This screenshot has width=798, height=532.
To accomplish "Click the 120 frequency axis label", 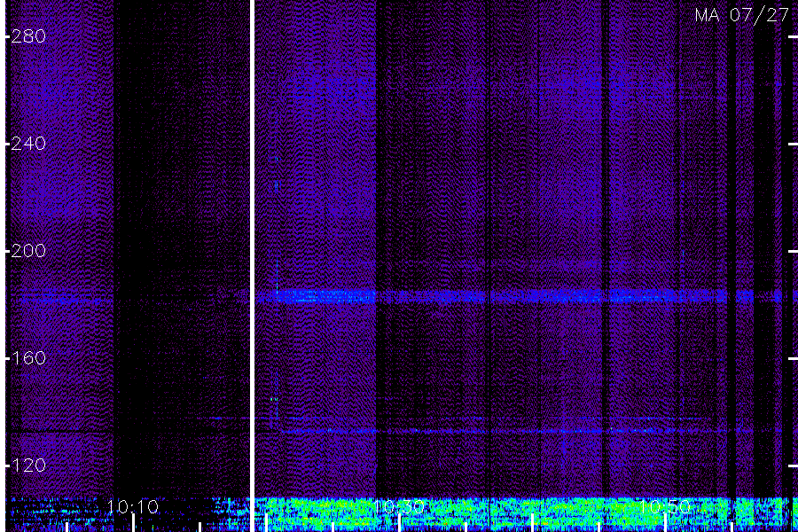I will click(28, 465).
